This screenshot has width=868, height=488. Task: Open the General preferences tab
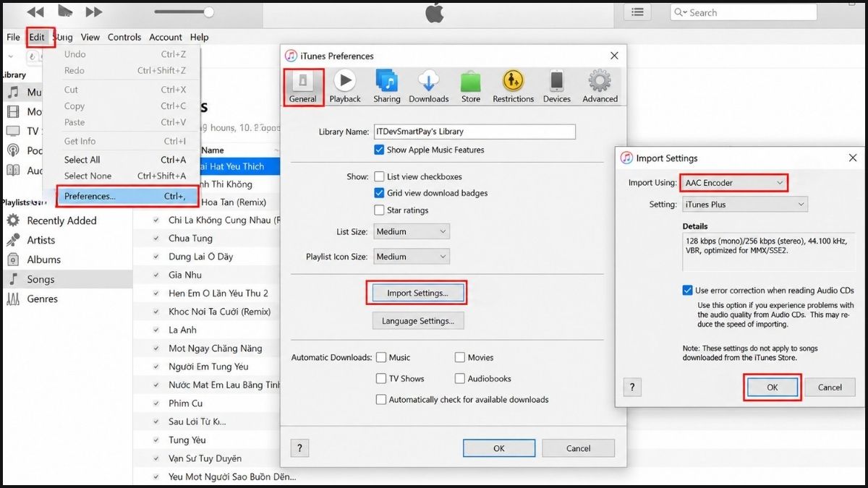pyautogui.click(x=302, y=87)
